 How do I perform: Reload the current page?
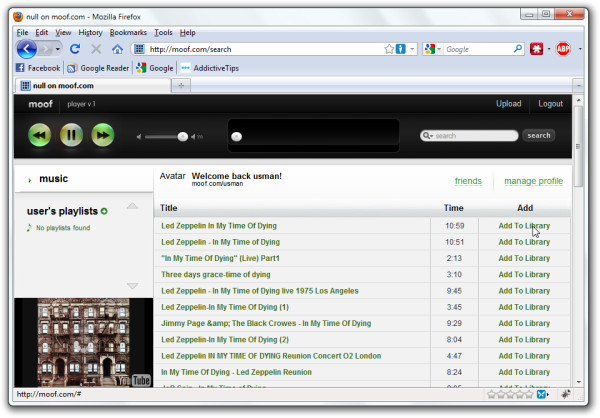pyautogui.click(x=75, y=49)
